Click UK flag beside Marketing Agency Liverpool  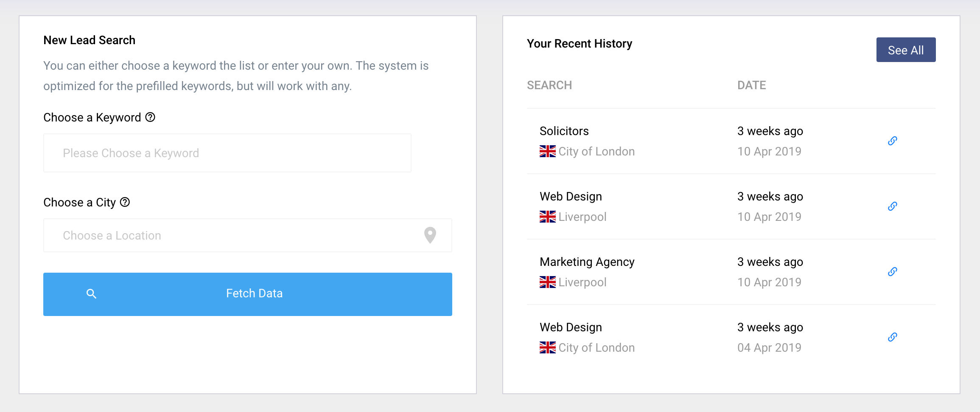547,282
